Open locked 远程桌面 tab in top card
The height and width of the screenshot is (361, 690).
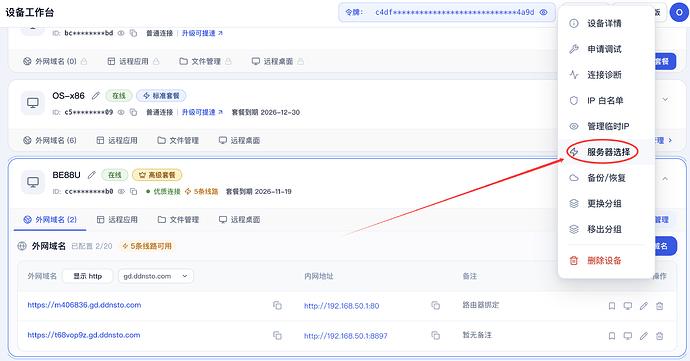[278, 61]
